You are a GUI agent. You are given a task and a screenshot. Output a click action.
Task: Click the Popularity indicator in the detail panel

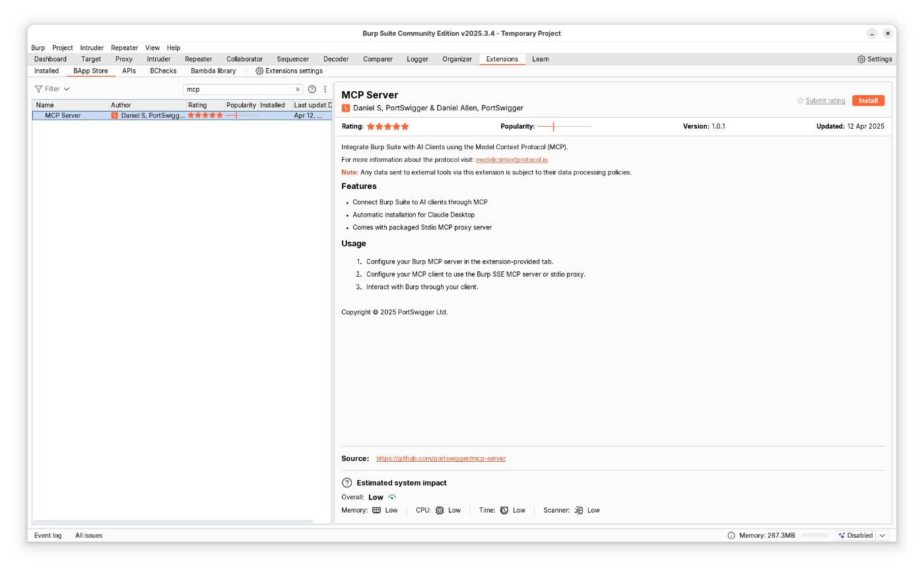click(x=564, y=127)
